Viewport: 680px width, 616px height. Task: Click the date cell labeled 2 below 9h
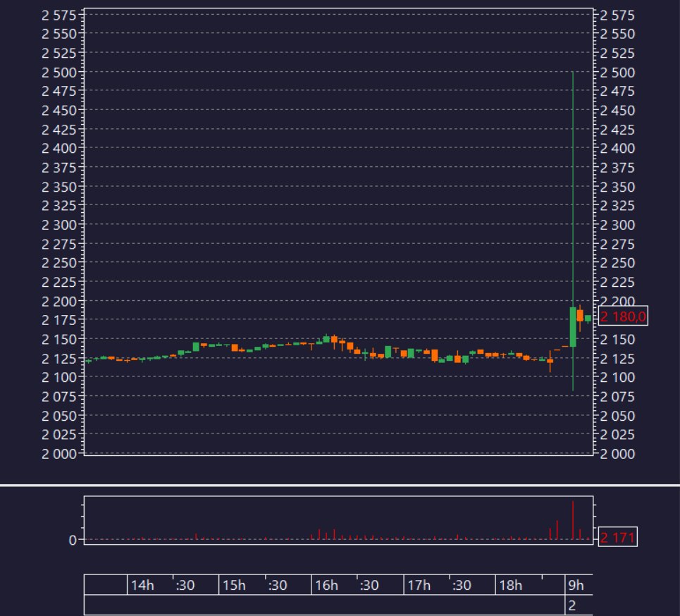(572, 605)
